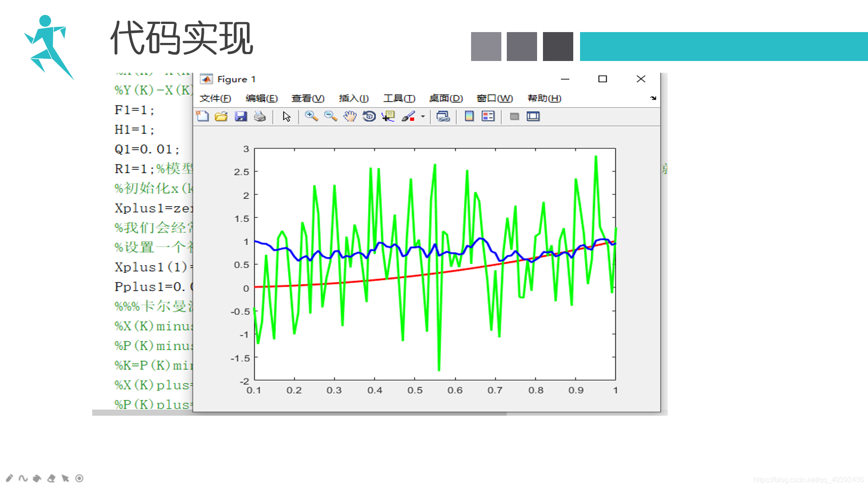Click the circular record icon at bottom left

pos(79,478)
